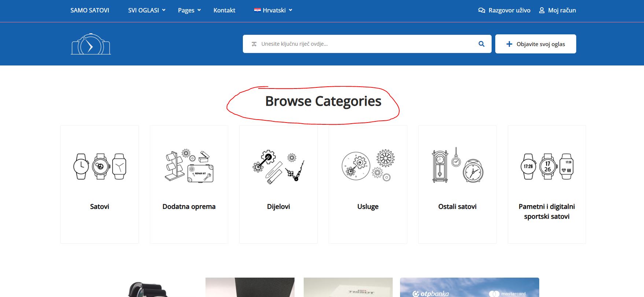Open the Dodatna oprema repair kit illustration

coord(189,165)
